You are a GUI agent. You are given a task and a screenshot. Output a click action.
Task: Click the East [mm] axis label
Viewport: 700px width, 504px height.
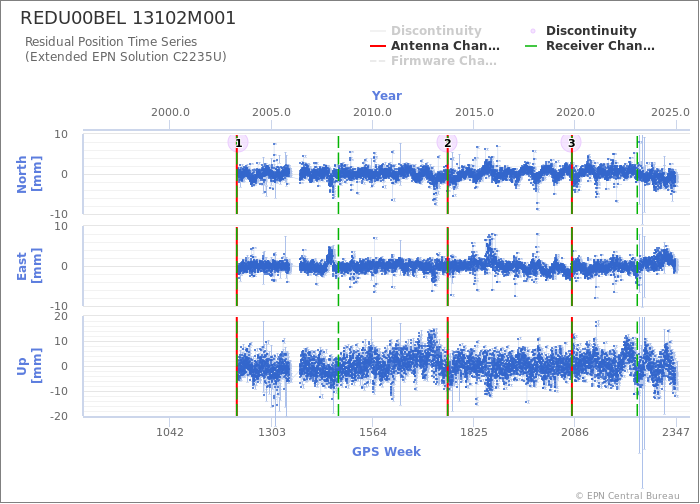tap(29, 266)
